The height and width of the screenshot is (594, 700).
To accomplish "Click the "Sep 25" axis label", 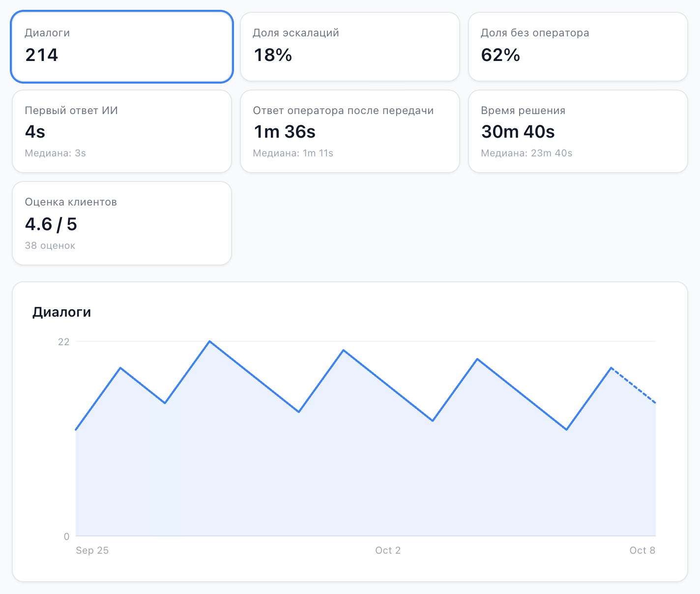I will [92, 550].
